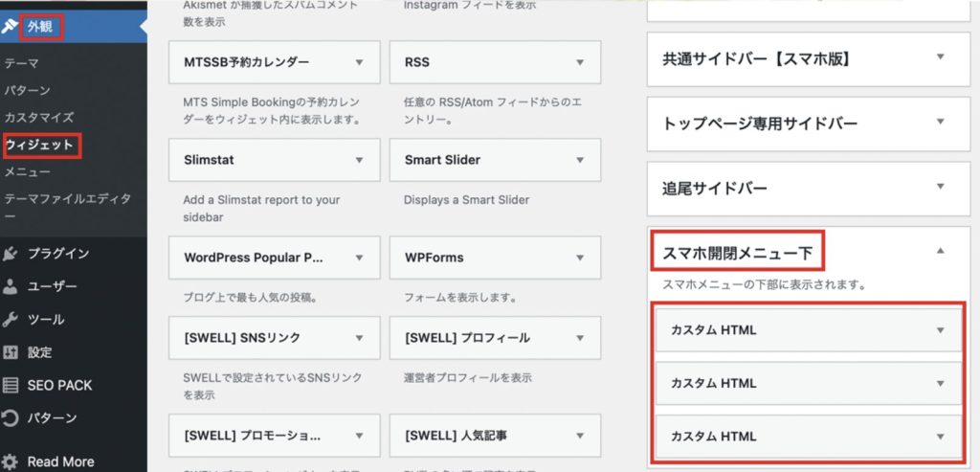This screenshot has height=472, width=980.
Task: Select ウィジェット in the Appearance submenu
Action: (x=39, y=145)
